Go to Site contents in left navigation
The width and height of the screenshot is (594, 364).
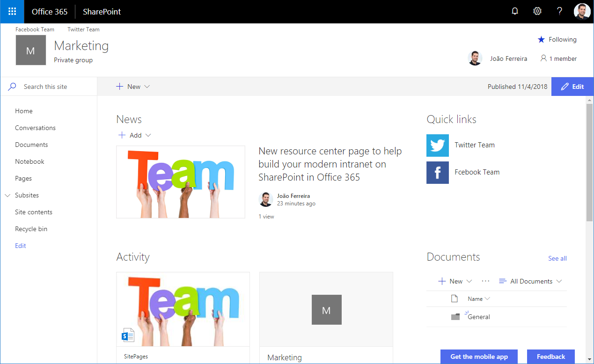click(x=34, y=212)
